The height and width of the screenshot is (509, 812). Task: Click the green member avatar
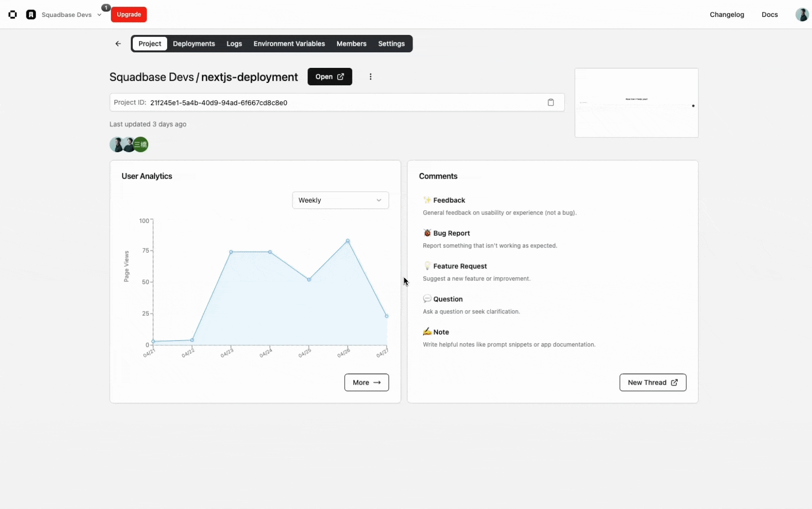(141, 145)
